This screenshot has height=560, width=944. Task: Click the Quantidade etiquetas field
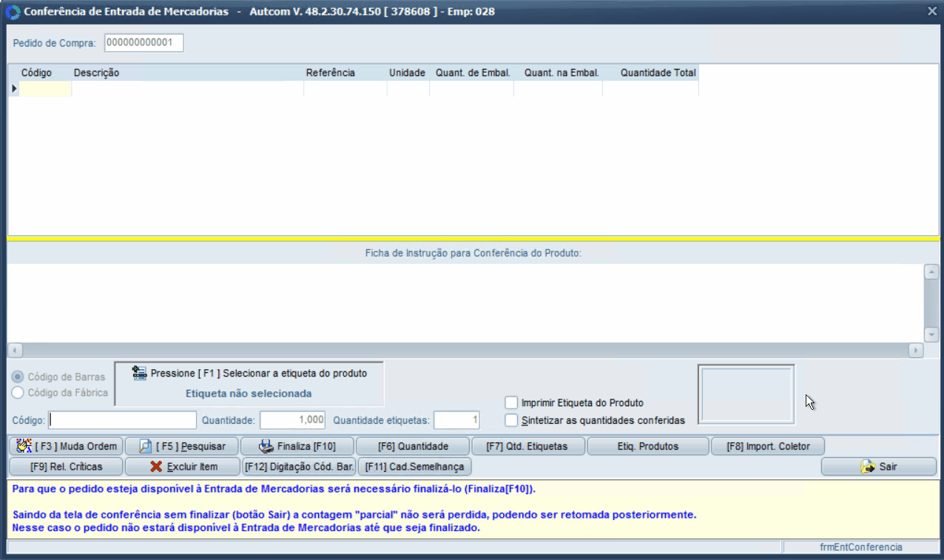tap(456, 420)
